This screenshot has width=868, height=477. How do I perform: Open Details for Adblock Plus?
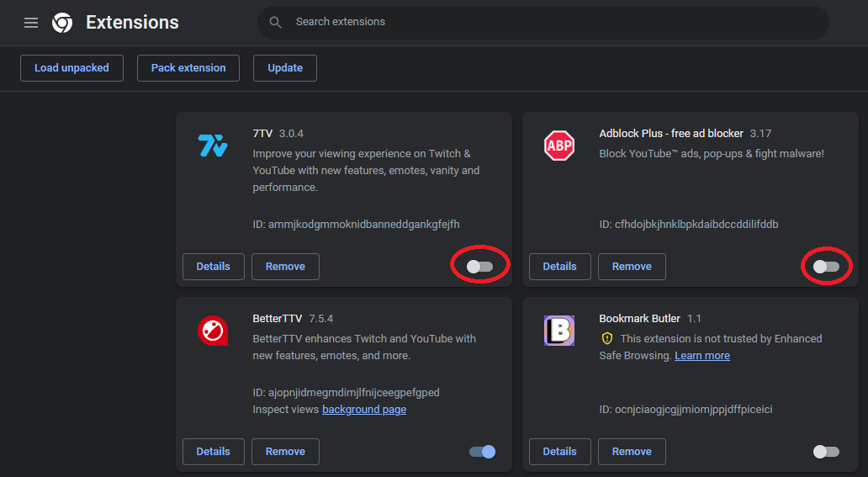point(559,267)
